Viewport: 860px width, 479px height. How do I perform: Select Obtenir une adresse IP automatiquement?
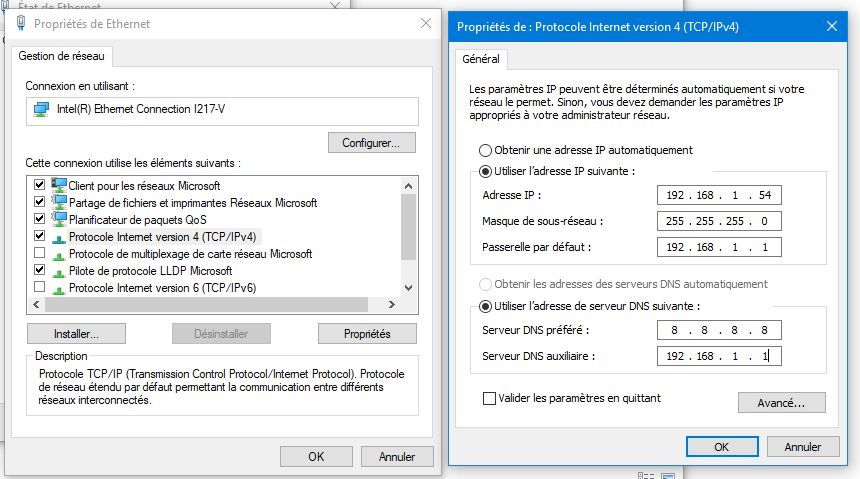[486, 150]
